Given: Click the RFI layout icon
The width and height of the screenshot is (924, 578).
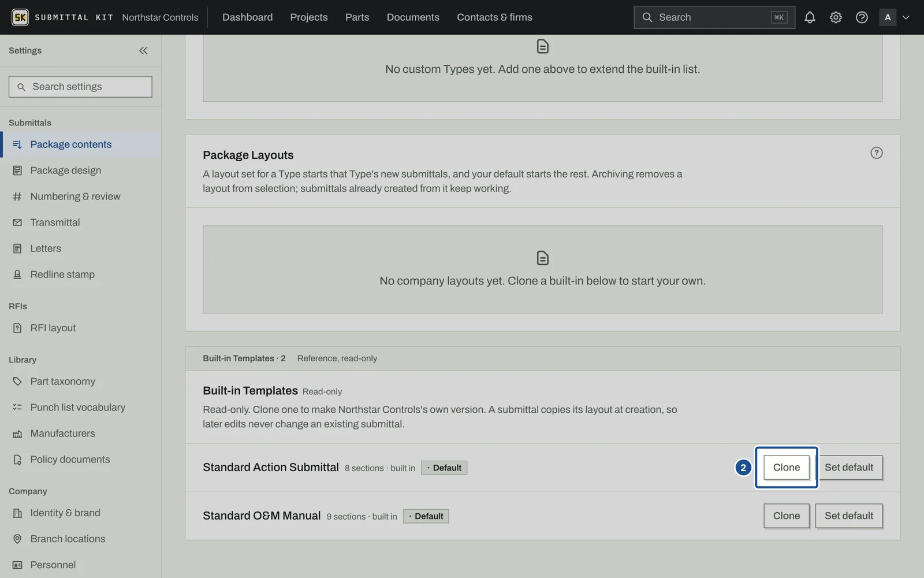Looking at the screenshot, I should [17, 328].
